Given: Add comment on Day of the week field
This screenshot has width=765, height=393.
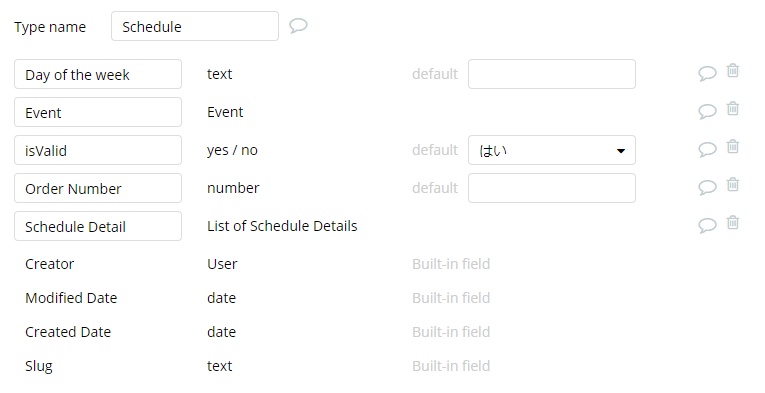Looking at the screenshot, I should coord(707,73).
